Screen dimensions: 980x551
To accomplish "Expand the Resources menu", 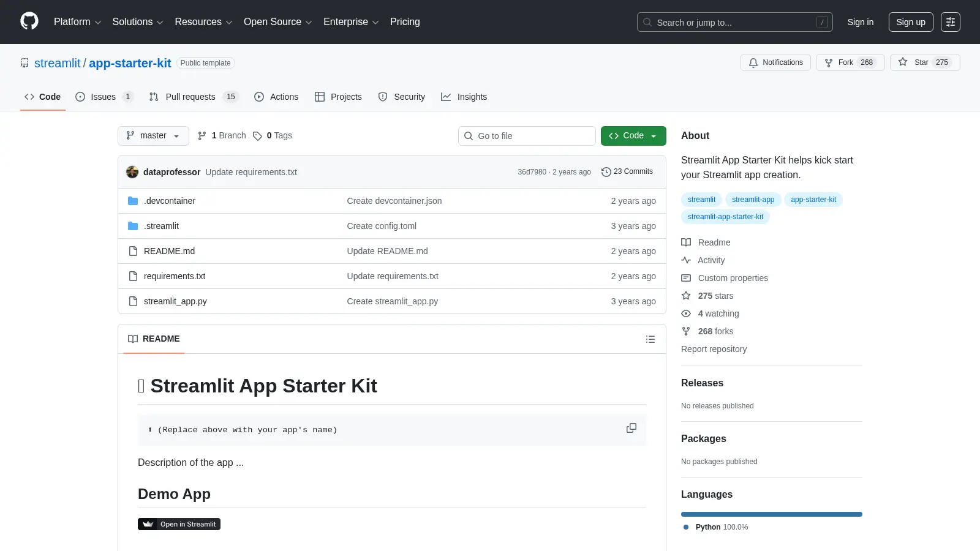I will [x=203, y=22].
